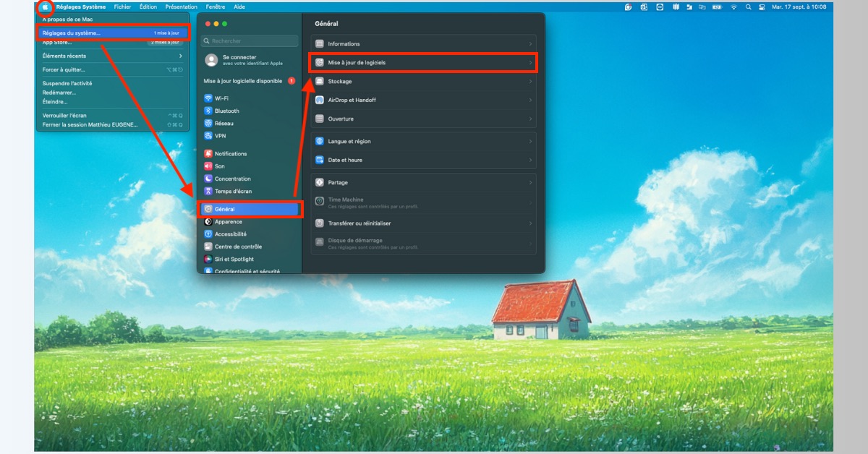Open the Wi-Fi pane from its sidebar icon
Image resolution: width=868 pixels, height=454 pixels.
[208, 98]
